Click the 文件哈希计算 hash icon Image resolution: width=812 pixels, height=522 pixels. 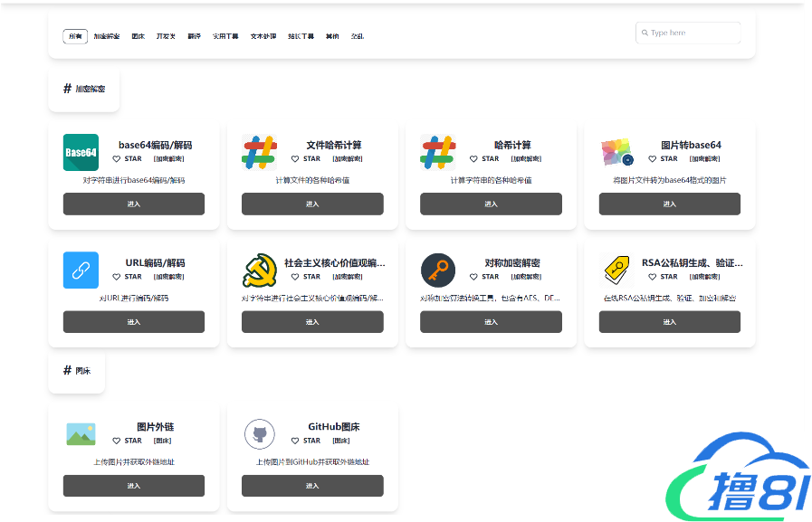point(259,152)
